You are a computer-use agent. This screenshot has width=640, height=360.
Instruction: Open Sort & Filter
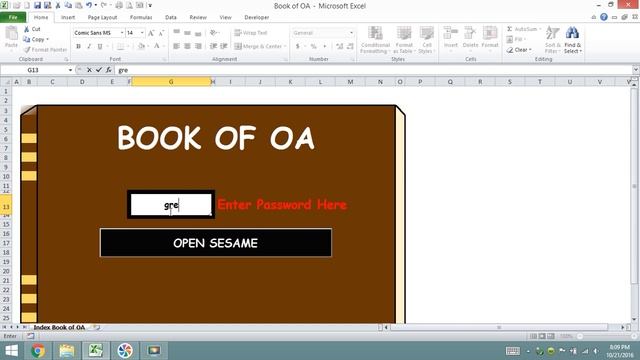click(x=553, y=39)
